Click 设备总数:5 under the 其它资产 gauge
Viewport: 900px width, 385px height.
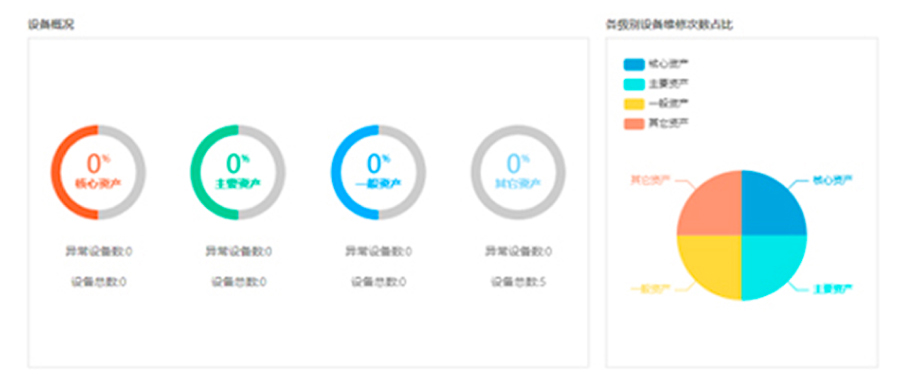click(x=518, y=282)
